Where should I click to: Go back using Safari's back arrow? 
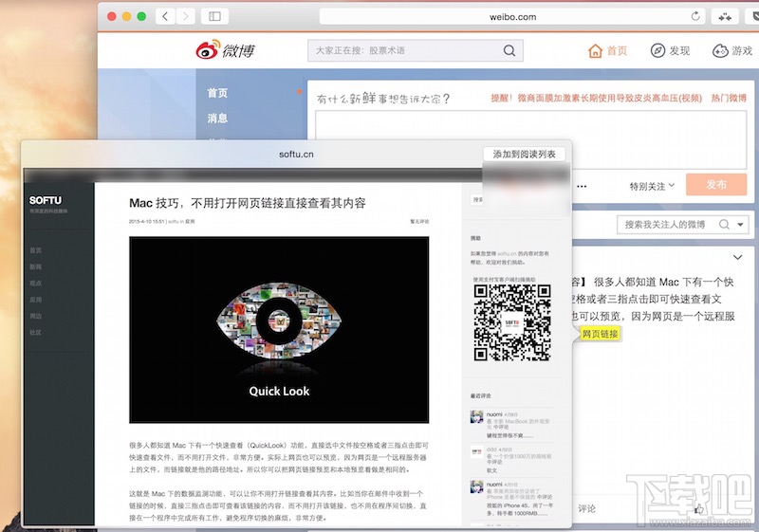[x=165, y=16]
